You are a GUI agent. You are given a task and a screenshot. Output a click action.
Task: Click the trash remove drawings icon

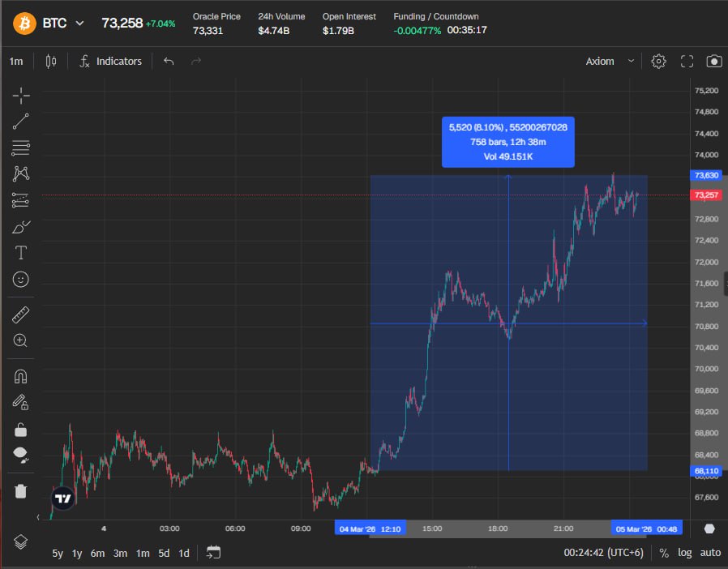tap(21, 491)
